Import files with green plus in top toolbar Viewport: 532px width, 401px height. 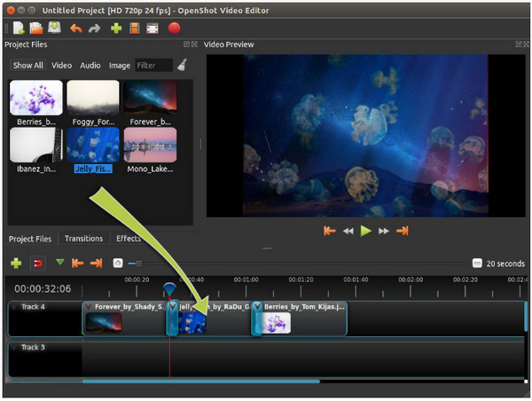click(116, 28)
